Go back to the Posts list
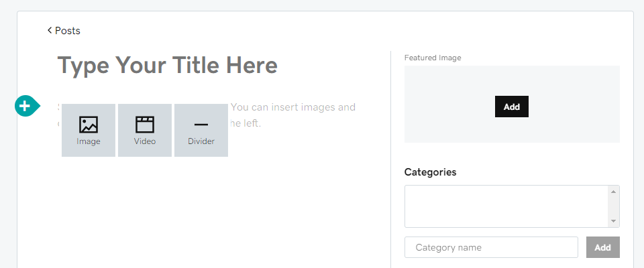The image size is (644, 268). click(x=64, y=30)
